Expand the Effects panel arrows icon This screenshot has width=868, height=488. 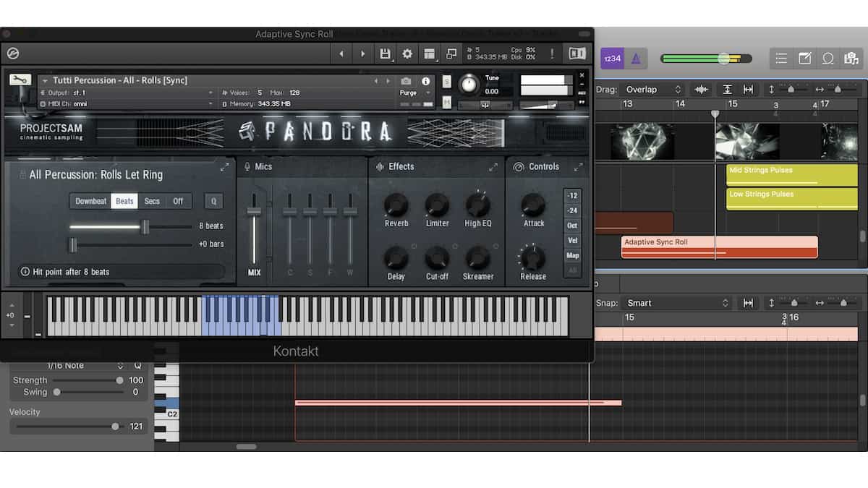(x=493, y=167)
